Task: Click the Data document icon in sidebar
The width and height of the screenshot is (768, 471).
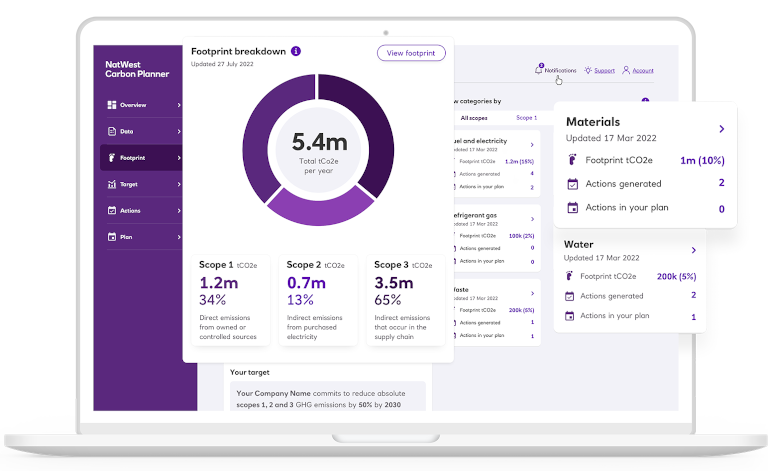Action: tap(111, 131)
